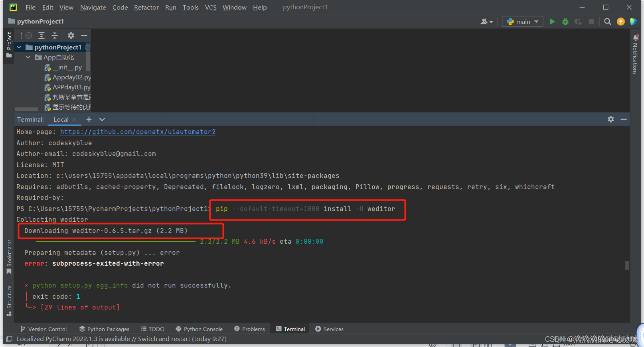
Task: Click the 'pip install -U weditor' command line
Action: [x=306, y=209]
